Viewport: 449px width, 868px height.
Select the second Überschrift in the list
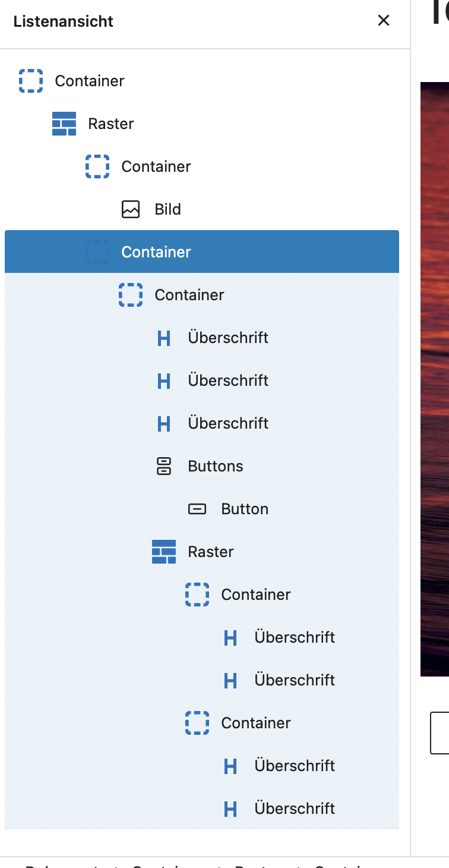point(228,380)
